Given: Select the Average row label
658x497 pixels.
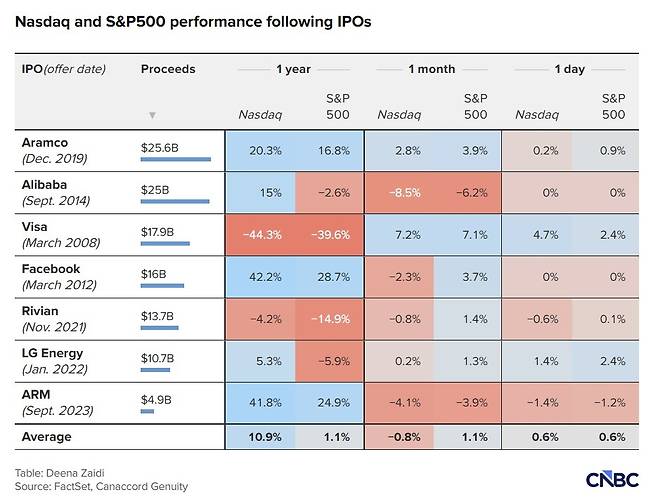Looking at the screenshot, I should click(47, 437).
